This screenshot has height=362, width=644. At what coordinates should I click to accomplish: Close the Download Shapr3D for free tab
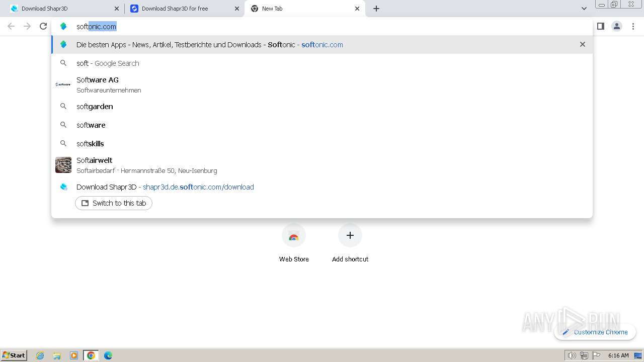(x=237, y=9)
